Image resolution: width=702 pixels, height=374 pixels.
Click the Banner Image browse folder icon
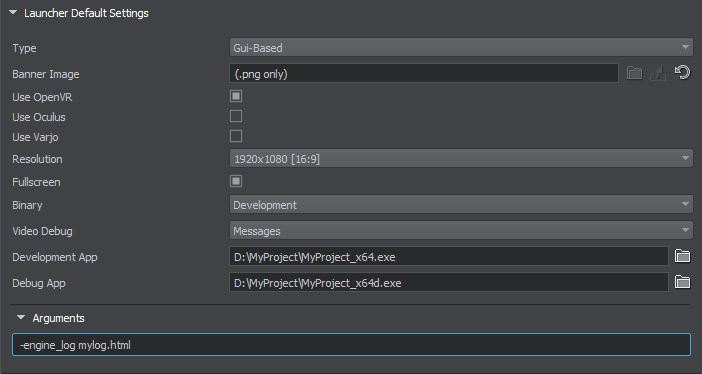pos(634,73)
